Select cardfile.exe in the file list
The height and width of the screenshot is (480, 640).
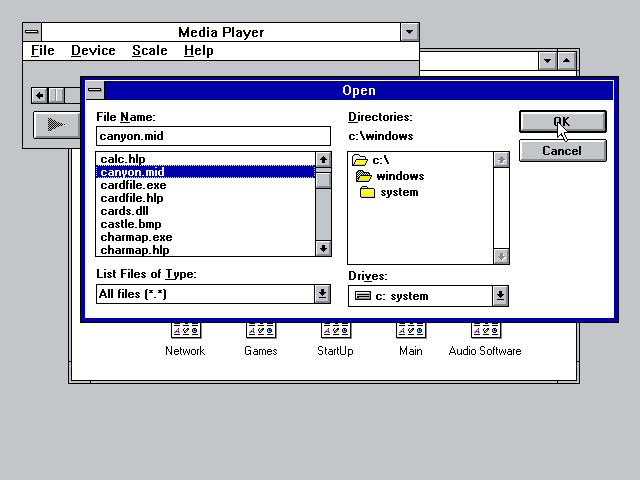pyautogui.click(x=205, y=185)
